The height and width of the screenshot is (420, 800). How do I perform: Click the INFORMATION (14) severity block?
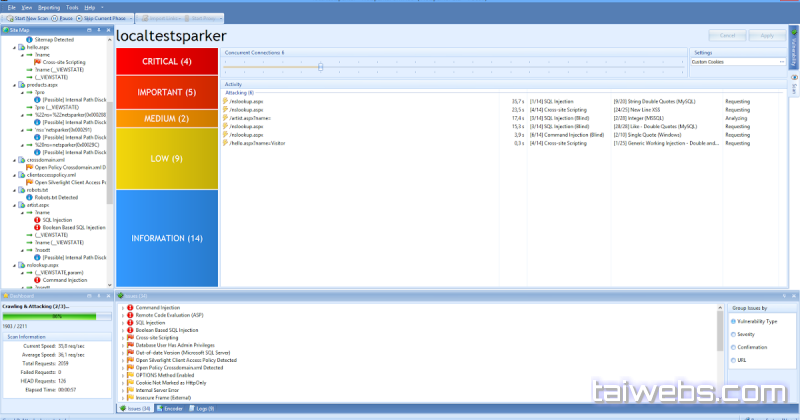(166, 238)
